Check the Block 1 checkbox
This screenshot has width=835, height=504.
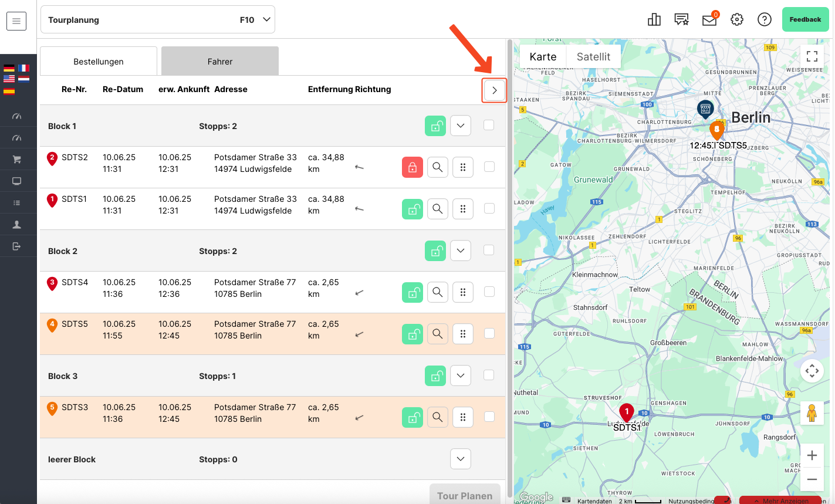489,125
